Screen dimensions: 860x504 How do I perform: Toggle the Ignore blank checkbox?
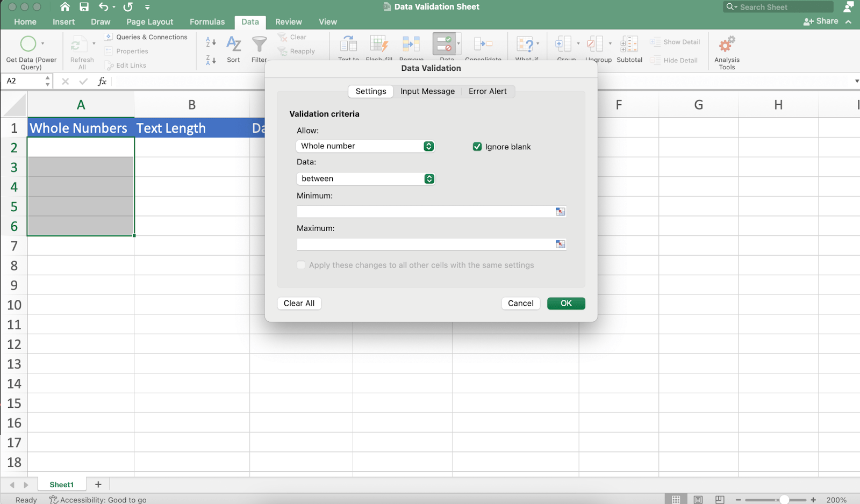click(477, 147)
